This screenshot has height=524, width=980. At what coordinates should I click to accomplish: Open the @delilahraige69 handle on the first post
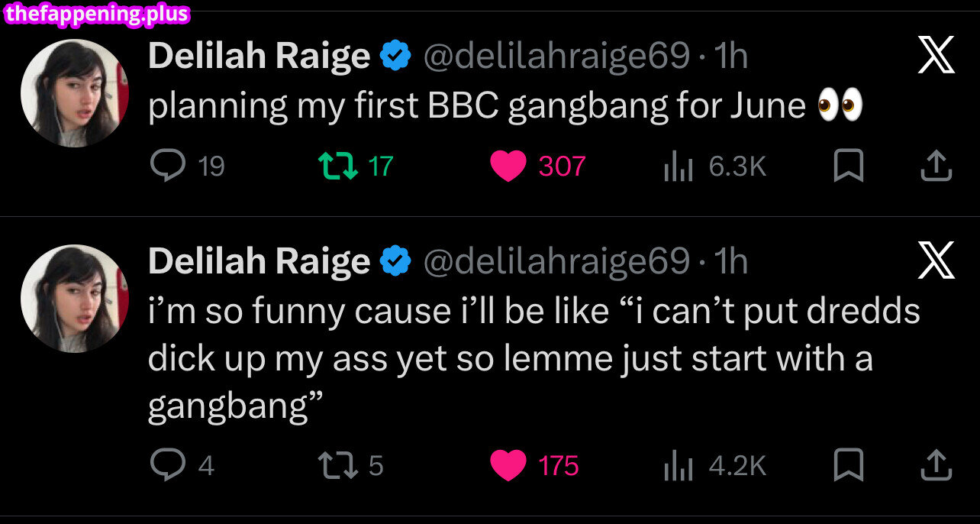click(556, 57)
